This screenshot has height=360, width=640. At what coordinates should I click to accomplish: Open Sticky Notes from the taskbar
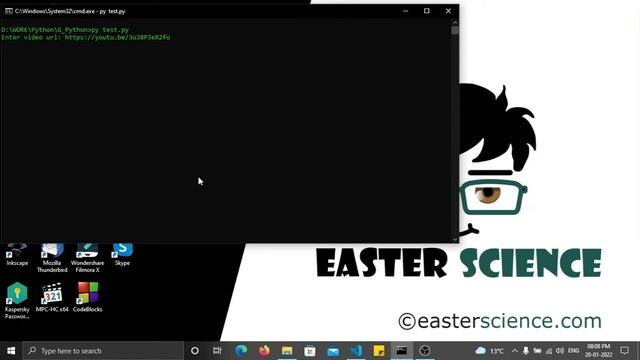(x=379, y=351)
